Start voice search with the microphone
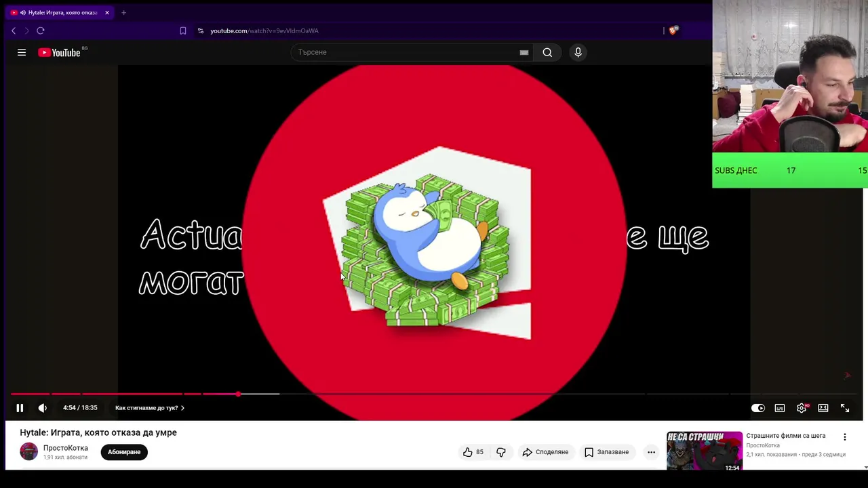The image size is (868, 488). 578,52
